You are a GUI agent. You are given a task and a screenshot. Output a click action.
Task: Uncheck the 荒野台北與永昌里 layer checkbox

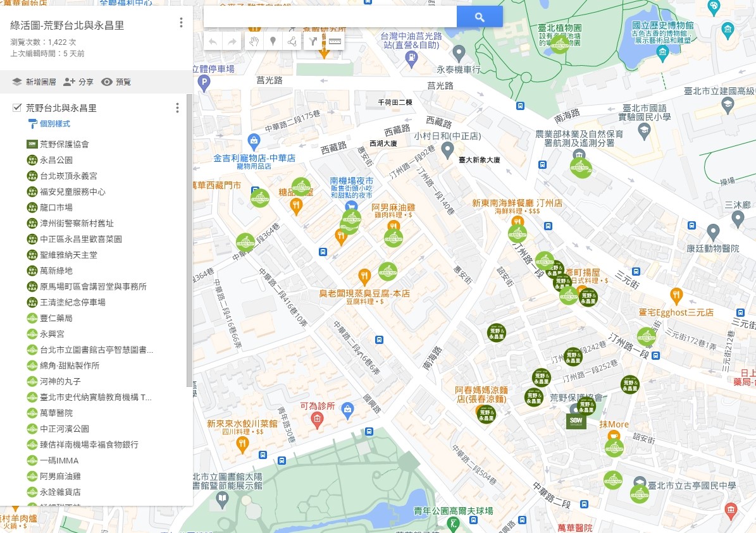(x=17, y=108)
